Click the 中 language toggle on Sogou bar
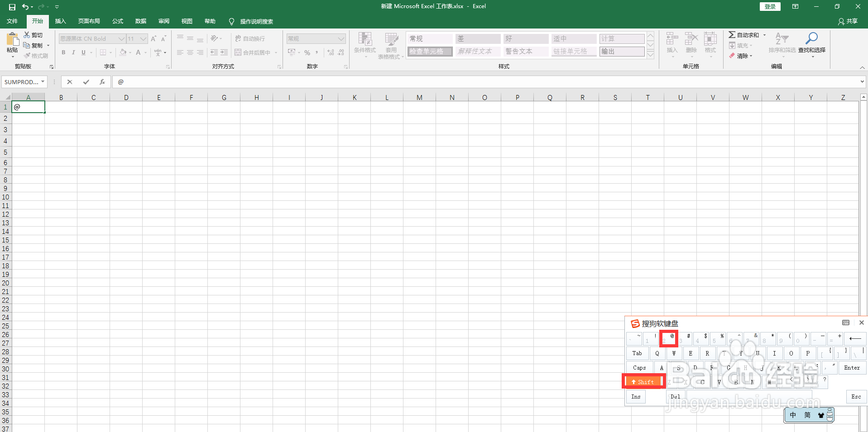 [793, 415]
